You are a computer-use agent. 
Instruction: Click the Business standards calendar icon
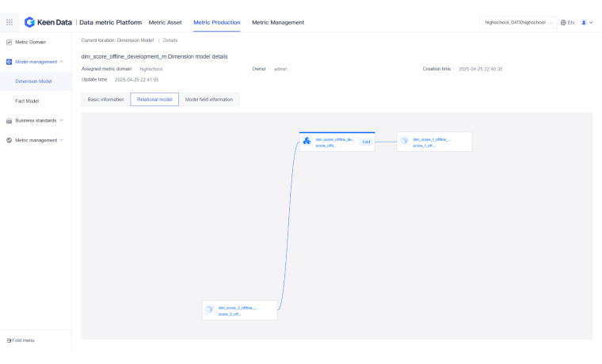click(x=9, y=120)
